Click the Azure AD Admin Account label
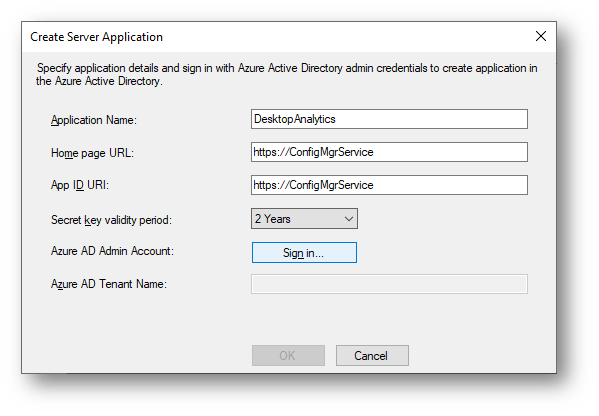This screenshot has width=599, height=416. tap(112, 251)
